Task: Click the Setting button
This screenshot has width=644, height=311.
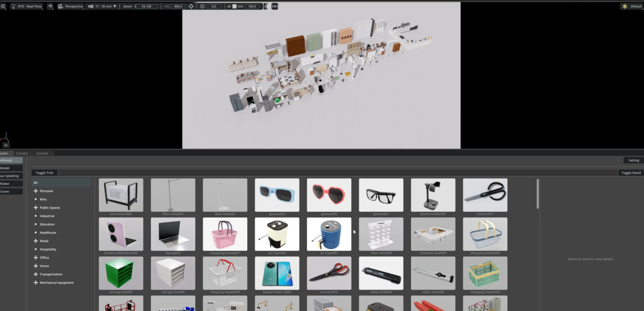Action: coord(634,160)
